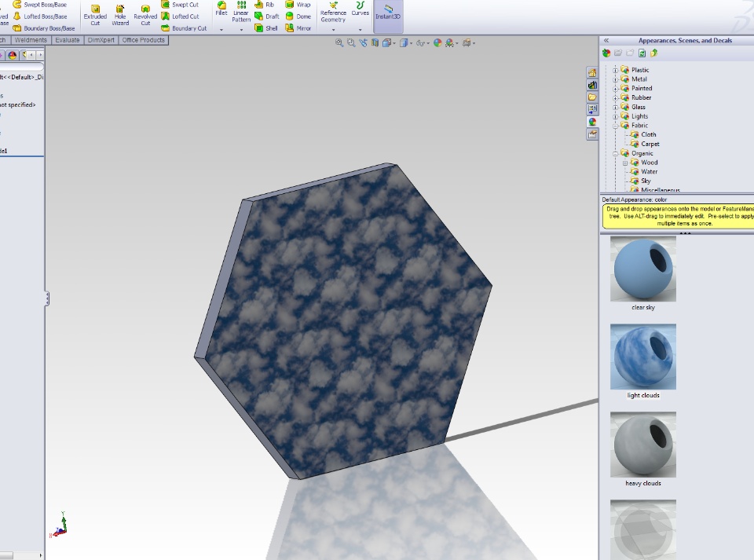Collapse the Appearances task pane
Image resolution: width=754 pixels, height=560 pixels.
[606, 40]
